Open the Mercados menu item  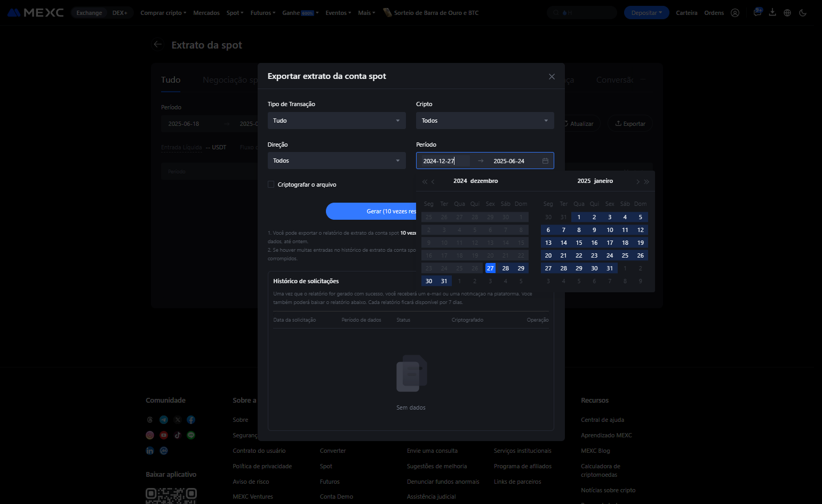[x=206, y=13]
